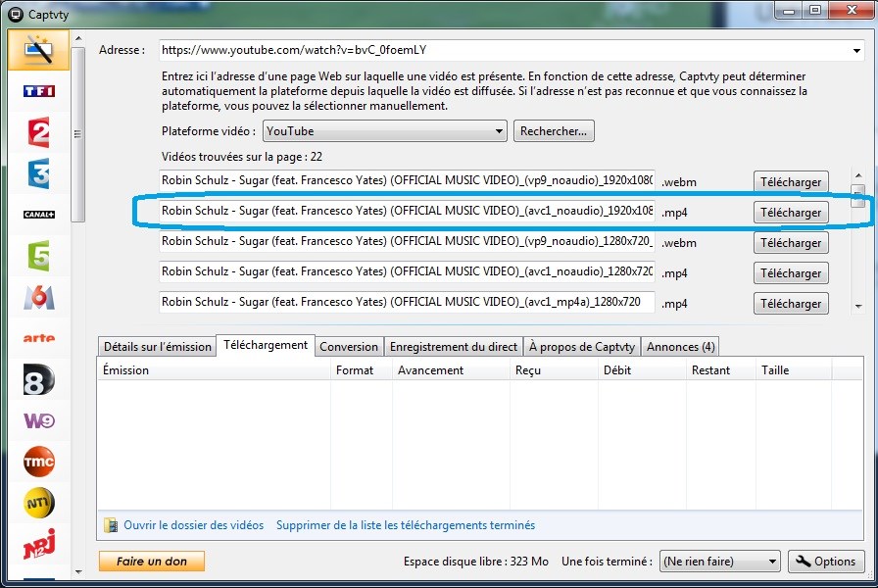The image size is (878, 588).
Task: Click Supprimer de la liste les téléchargements terminés
Action: tap(406, 525)
